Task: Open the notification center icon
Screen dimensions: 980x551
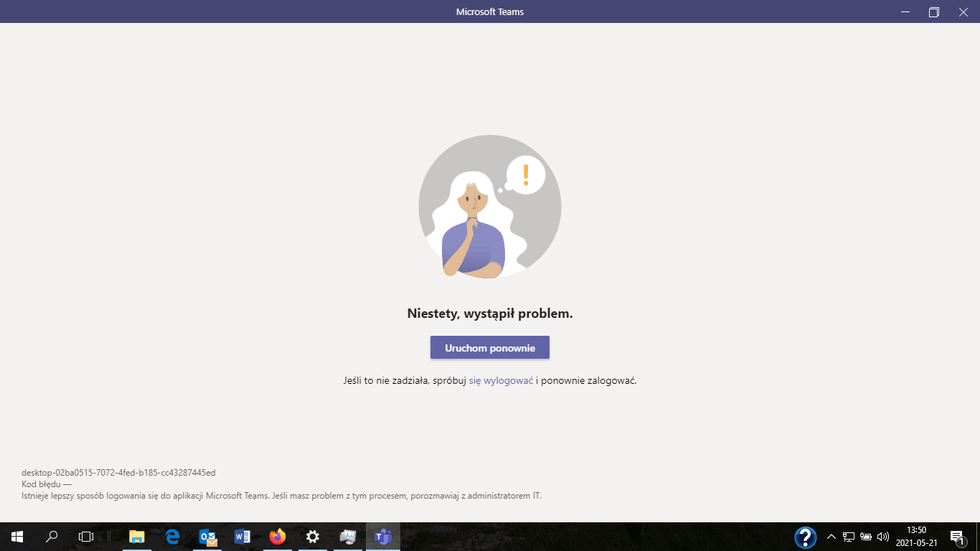Action: [957, 537]
